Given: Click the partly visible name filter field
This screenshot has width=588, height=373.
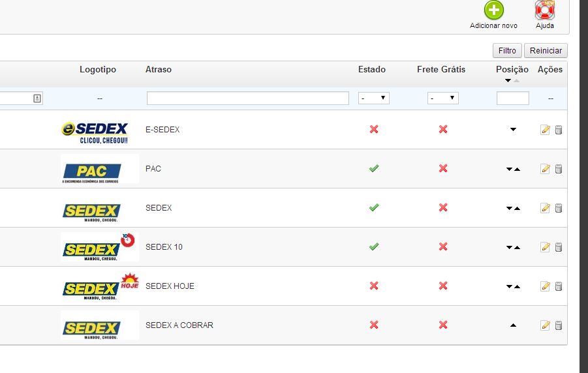Looking at the screenshot, I should (x=22, y=98).
